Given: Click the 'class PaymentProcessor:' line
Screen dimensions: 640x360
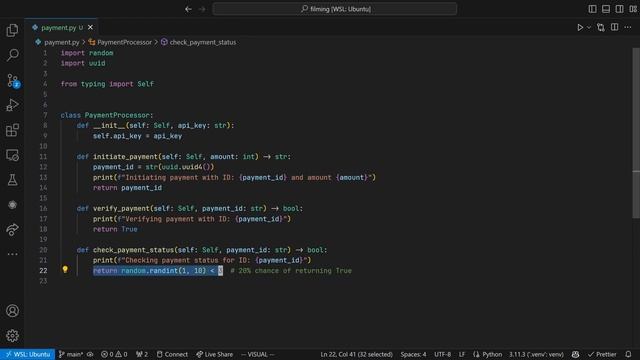Looking at the screenshot, I should pos(107,116).
